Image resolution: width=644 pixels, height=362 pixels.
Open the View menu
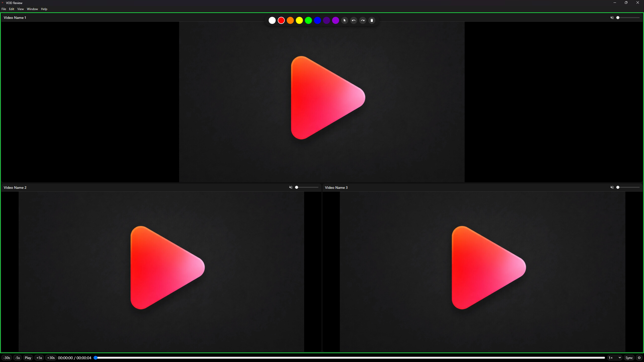20,9
